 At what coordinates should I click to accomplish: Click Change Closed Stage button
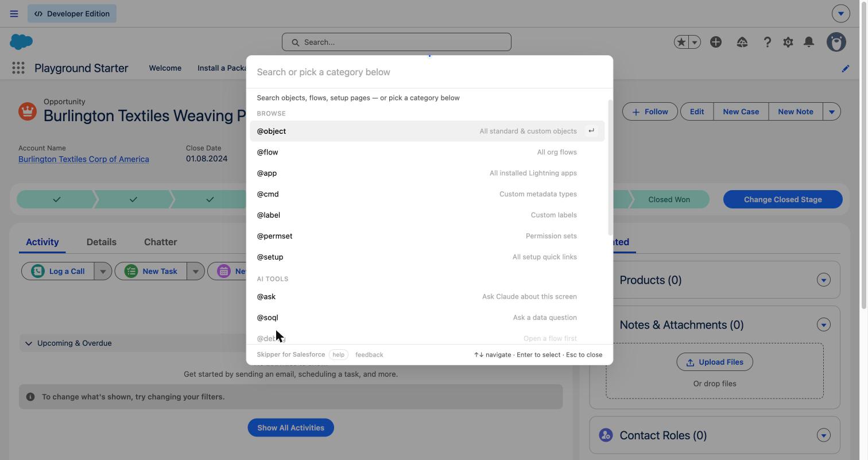783,199
